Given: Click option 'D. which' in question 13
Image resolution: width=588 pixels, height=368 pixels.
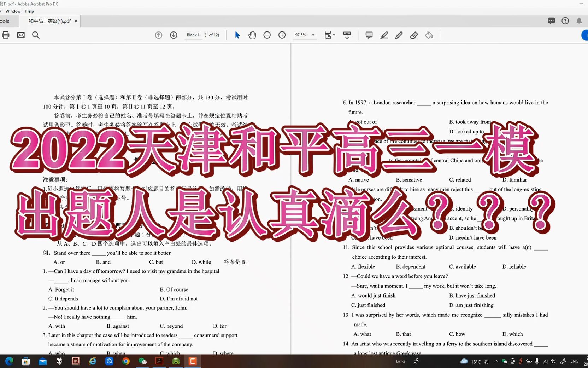Looking at the screenshot, I should coord(513,334).
